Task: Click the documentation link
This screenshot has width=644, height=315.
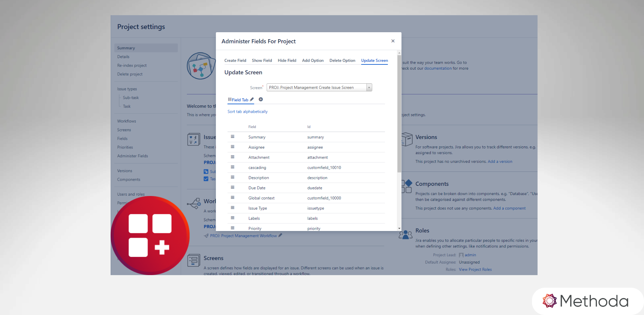Action: point(438,68)
